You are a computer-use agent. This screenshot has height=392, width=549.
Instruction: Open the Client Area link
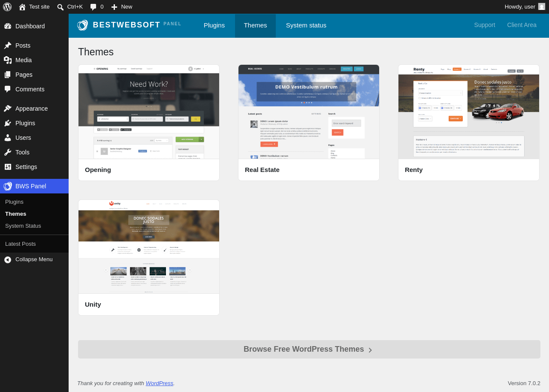522,25
